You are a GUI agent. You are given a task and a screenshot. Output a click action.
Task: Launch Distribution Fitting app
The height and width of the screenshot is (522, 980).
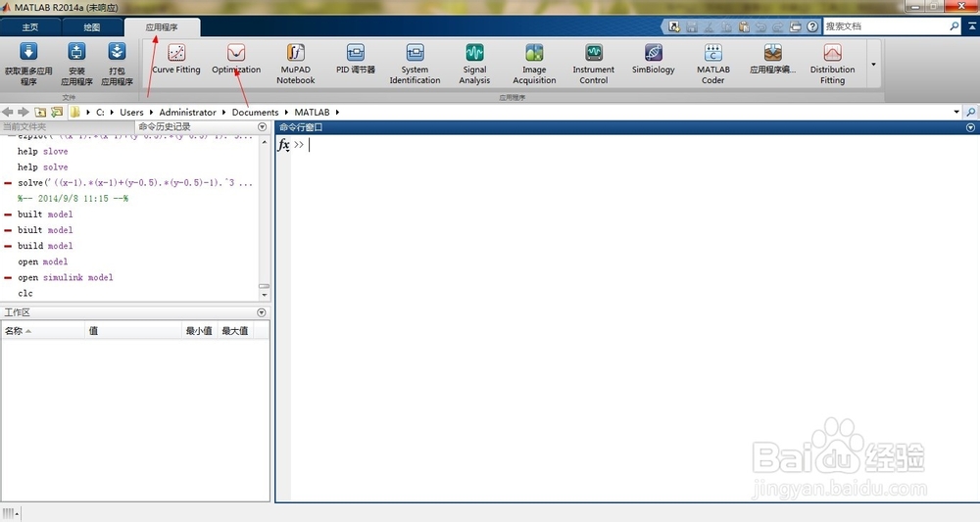pos(832,64)
